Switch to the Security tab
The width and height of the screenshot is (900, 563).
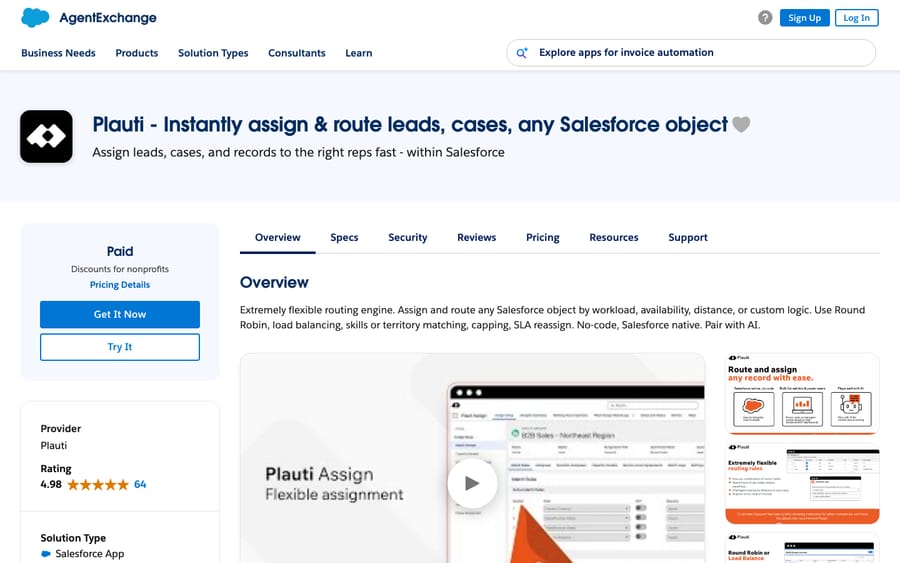[408, 238]
